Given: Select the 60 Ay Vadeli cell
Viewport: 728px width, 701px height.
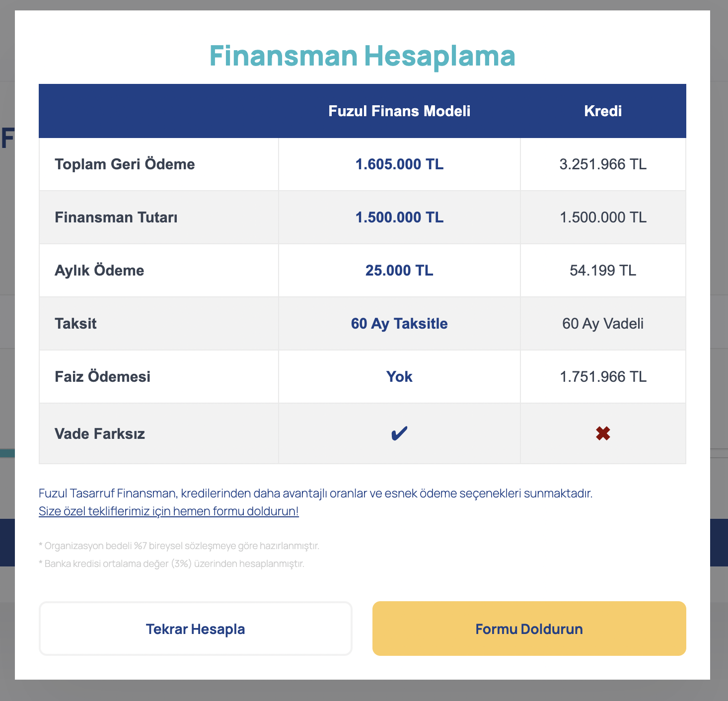Looking at the screenshot, I should (603, 324).
